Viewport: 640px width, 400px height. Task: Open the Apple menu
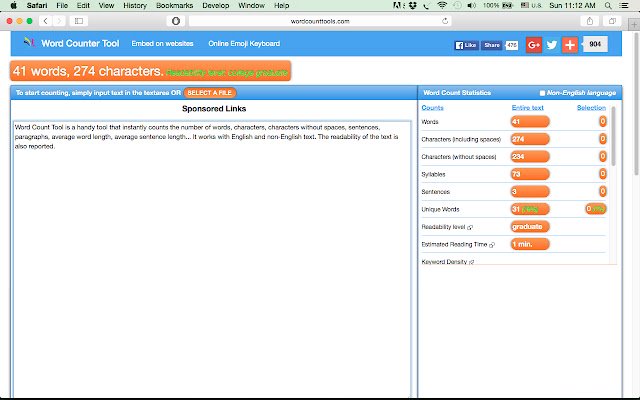pyautogui.click(x=13, y=5)
